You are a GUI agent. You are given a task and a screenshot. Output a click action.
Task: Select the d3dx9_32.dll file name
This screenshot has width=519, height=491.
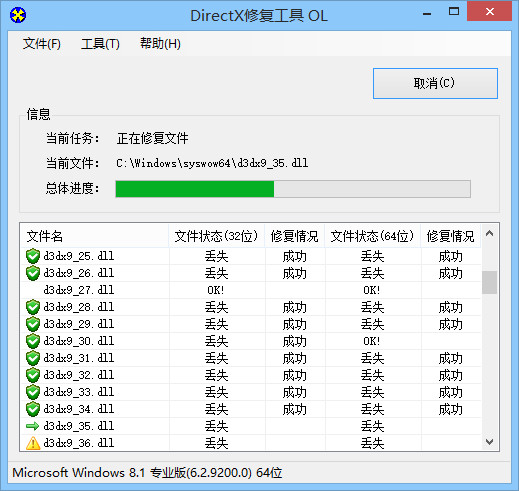click(79, 375)
